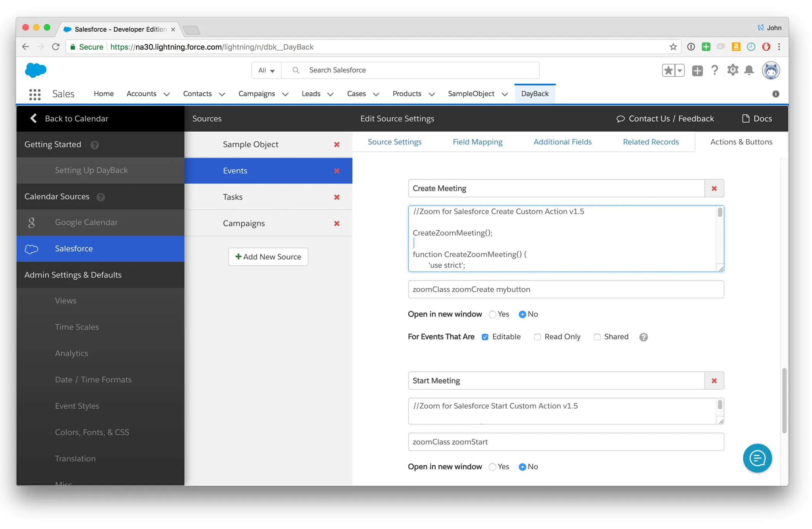Open the Favorites list dropdown arrow
The image size is (812, 529).
pyautogui.click(x=680, y=70)
